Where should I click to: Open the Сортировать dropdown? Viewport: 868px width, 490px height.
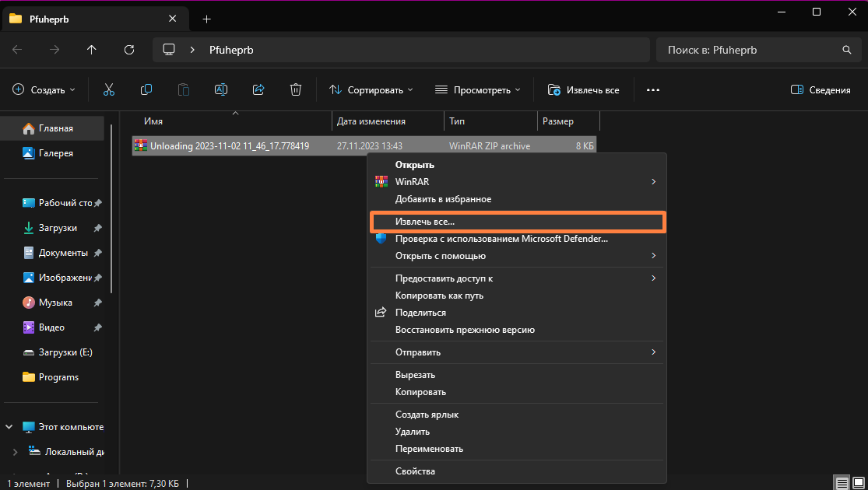[x=371, y=89]
